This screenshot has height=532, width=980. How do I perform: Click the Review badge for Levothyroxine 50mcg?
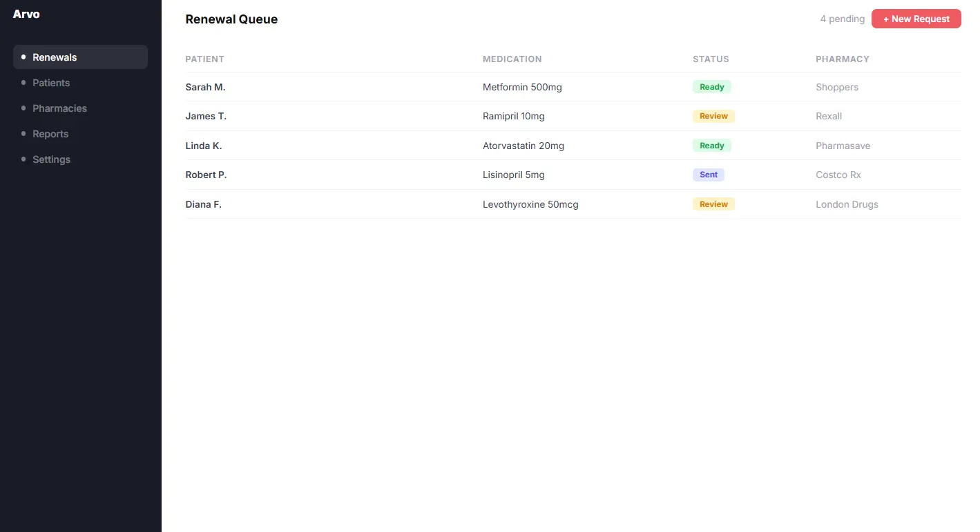pos(713,204)
